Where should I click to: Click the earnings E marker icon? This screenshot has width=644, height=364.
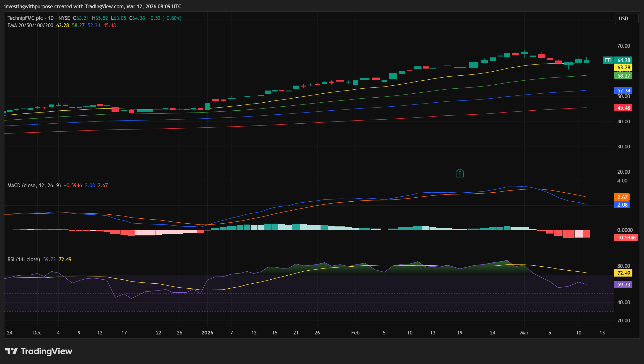coord(459,173)
